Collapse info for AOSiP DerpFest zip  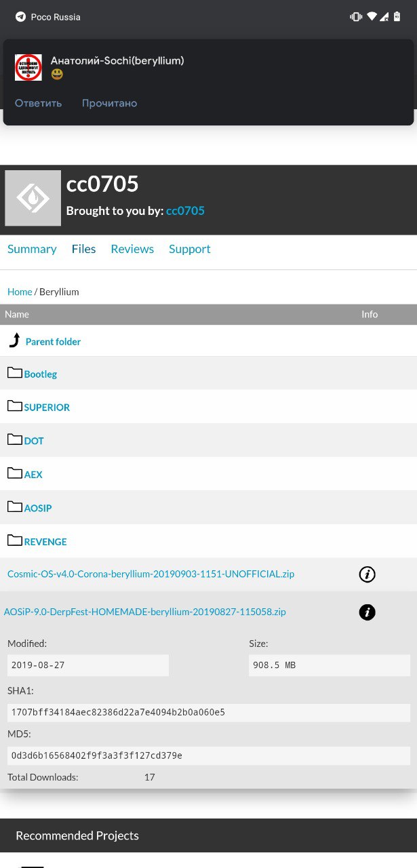367,613
